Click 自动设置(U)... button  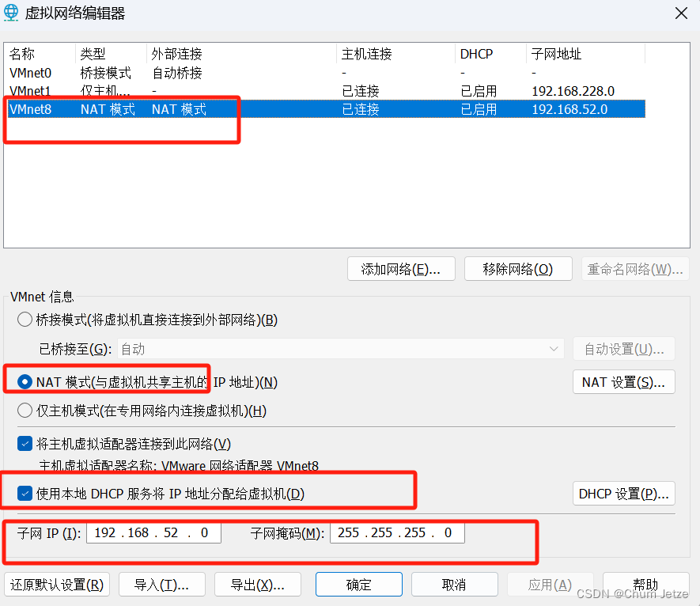click(x=623, y=349)
